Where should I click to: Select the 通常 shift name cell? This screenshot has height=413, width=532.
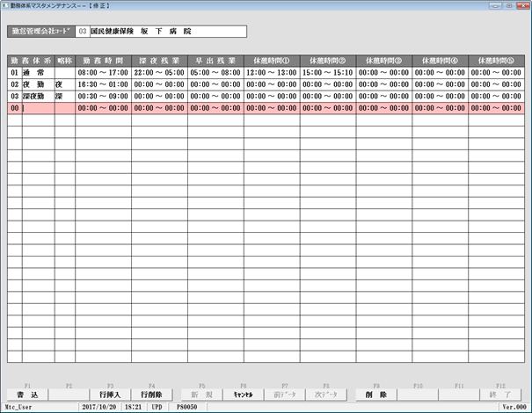(x=39, y=73)
